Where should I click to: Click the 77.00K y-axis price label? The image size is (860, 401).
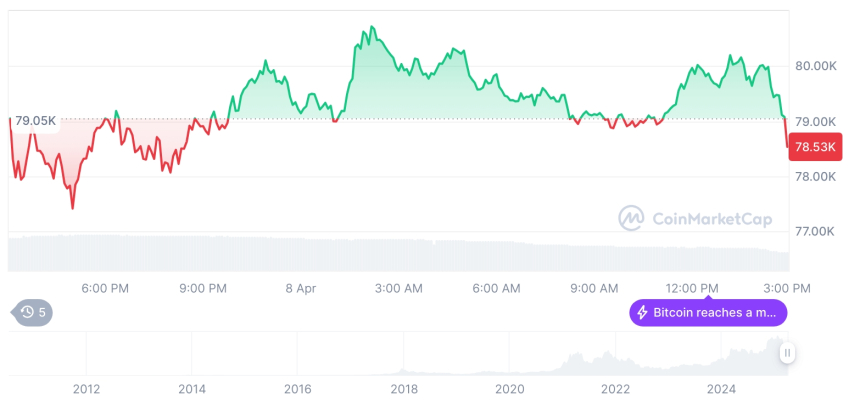point(815,231)
